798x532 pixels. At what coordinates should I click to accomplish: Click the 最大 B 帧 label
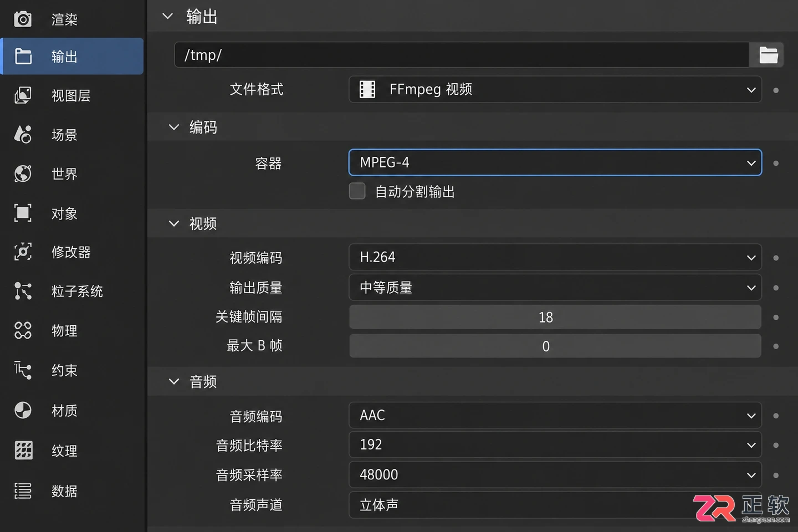254,346
